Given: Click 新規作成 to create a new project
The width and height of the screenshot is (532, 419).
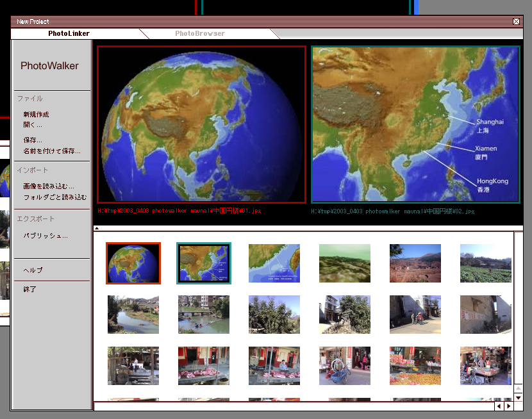Looking at the screenshot, I should (x=36, y=115).
